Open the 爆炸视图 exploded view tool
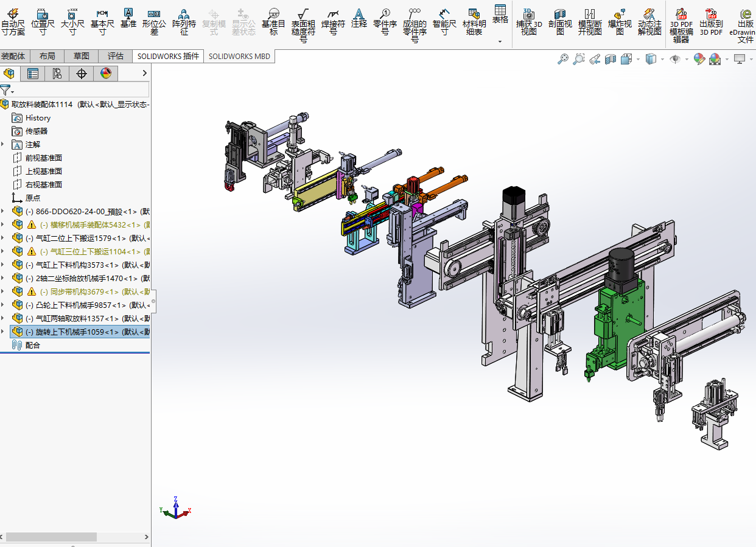Image resolution: width=756 pixels, height=547 pixels. coord(620,22)
